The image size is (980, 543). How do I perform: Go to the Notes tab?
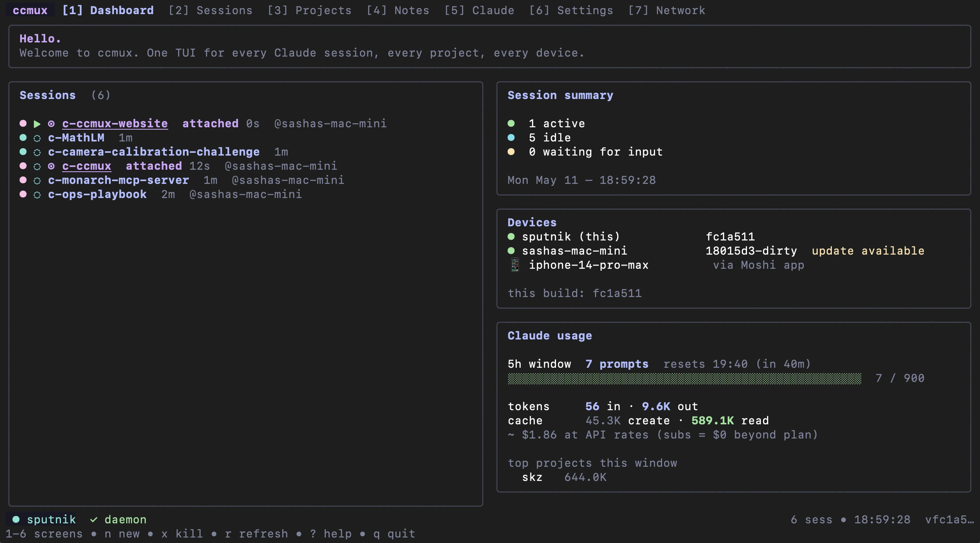pos(398,10)
